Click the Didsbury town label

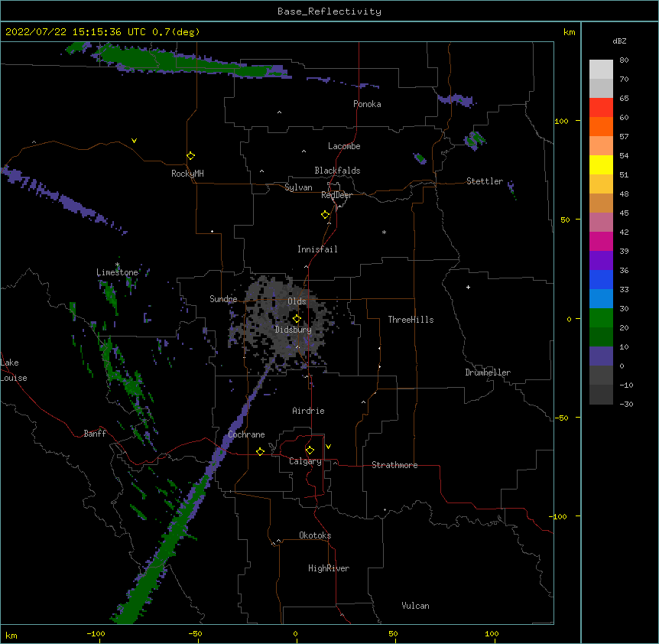coord(293,330)
